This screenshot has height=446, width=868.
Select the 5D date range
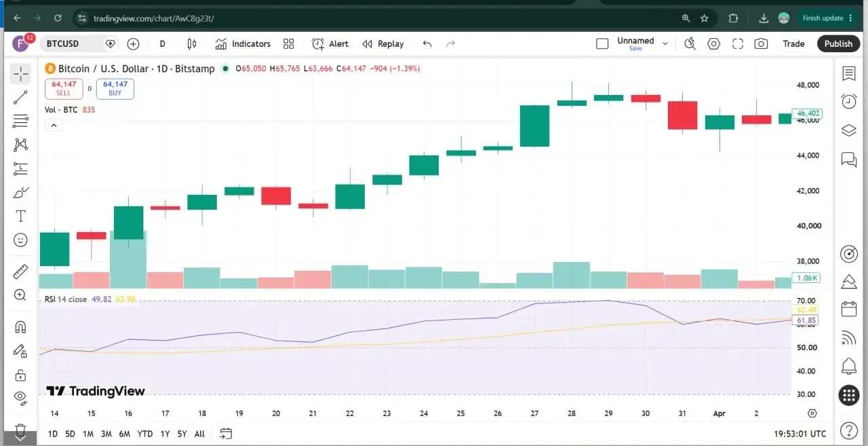point(70,434)
